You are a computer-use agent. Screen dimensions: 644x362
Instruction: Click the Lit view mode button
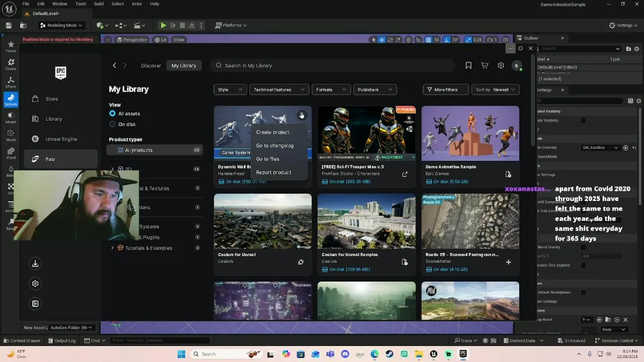click(x=160, y=40)
